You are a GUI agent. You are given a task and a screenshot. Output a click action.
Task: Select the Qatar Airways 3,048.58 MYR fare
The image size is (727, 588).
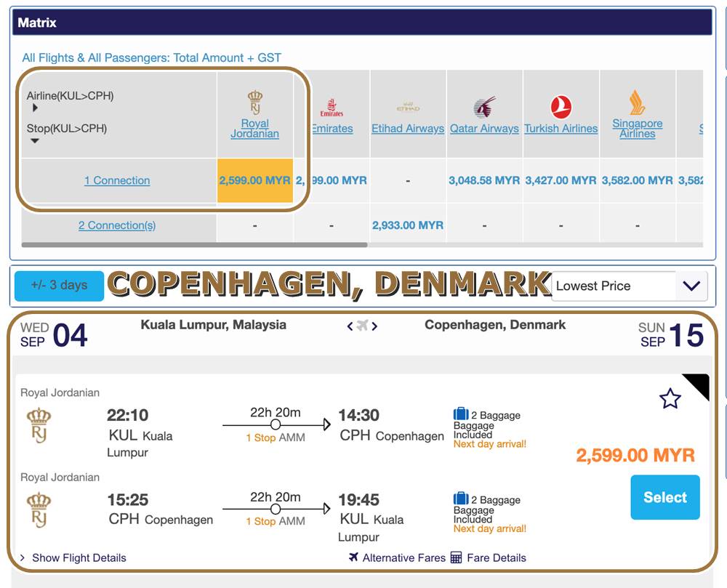point(484,180)
